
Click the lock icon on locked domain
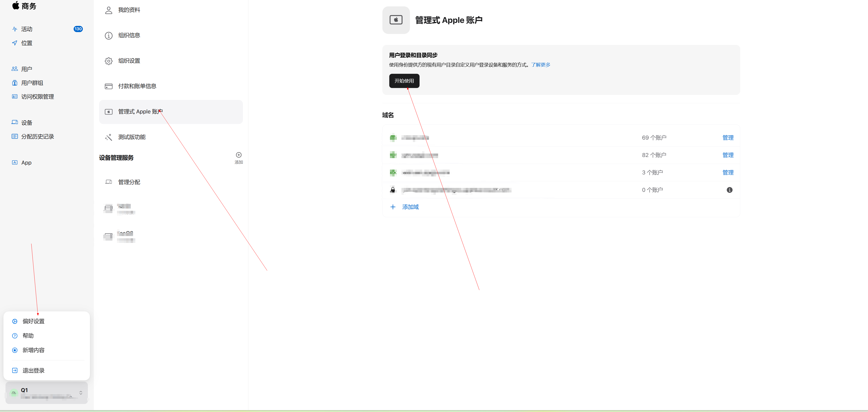point(392,190)
